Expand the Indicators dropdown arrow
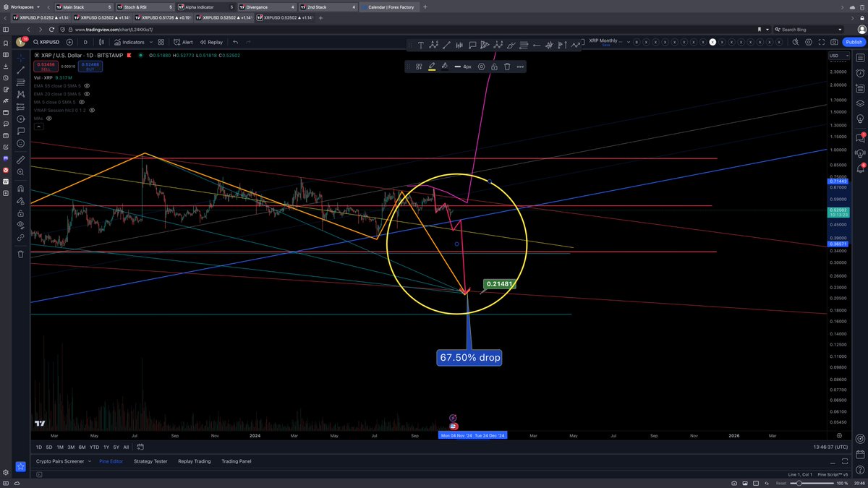 tap(151, 42)
